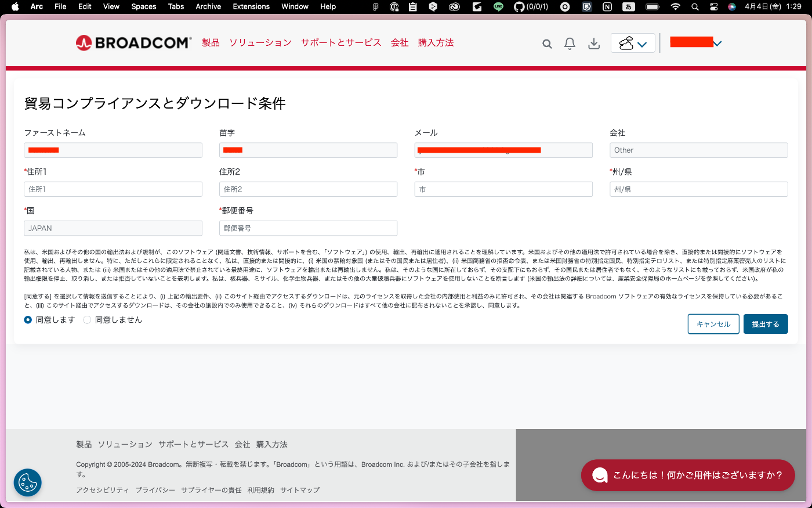Image resolution: width=812 pixels, height=508 pixels.
Task: Click the LINE menu bar icon
Action: 498,6
